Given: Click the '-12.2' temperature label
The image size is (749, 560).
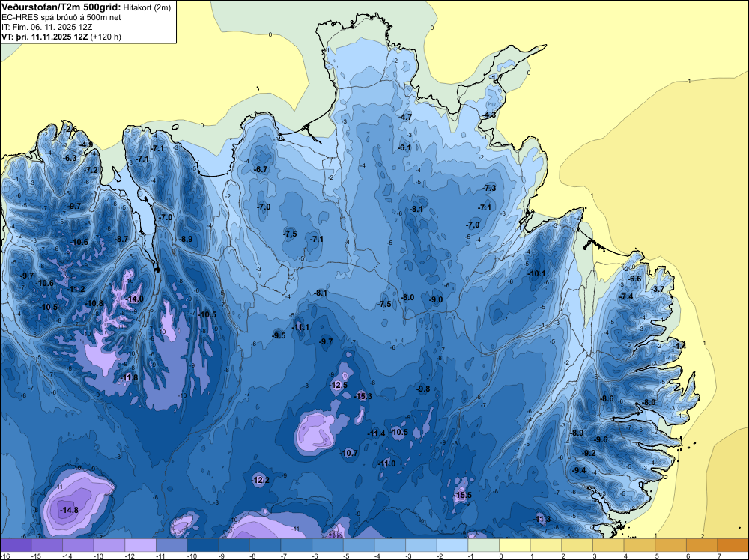Looking at the screenshot, I should tap(261, 480).
